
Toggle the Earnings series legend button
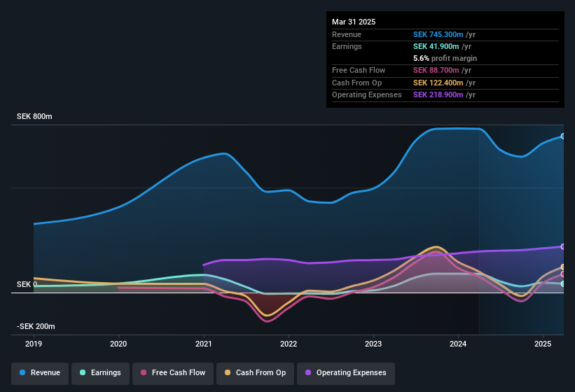pos(100,373)
